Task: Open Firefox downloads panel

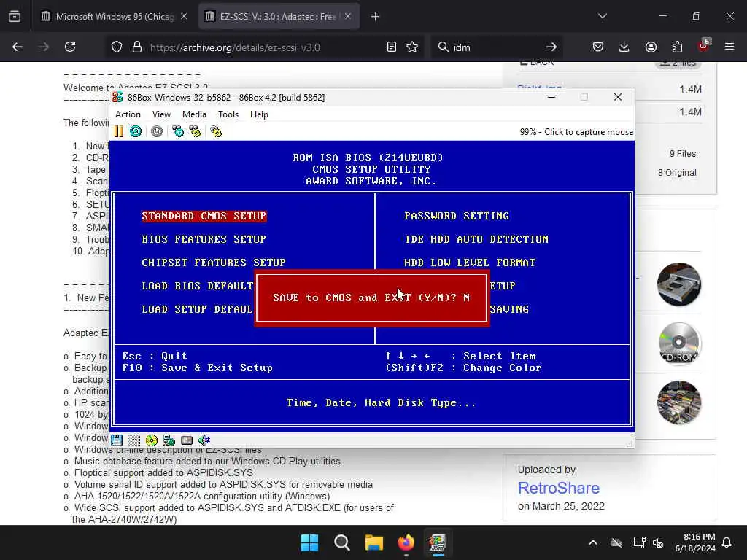Action: [x=624, y=47]
